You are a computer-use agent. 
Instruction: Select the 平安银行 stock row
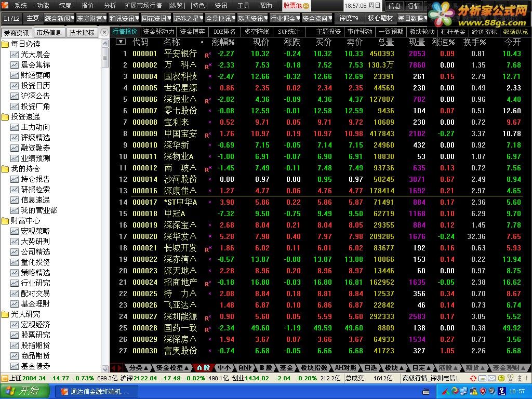tap(319, 54)
